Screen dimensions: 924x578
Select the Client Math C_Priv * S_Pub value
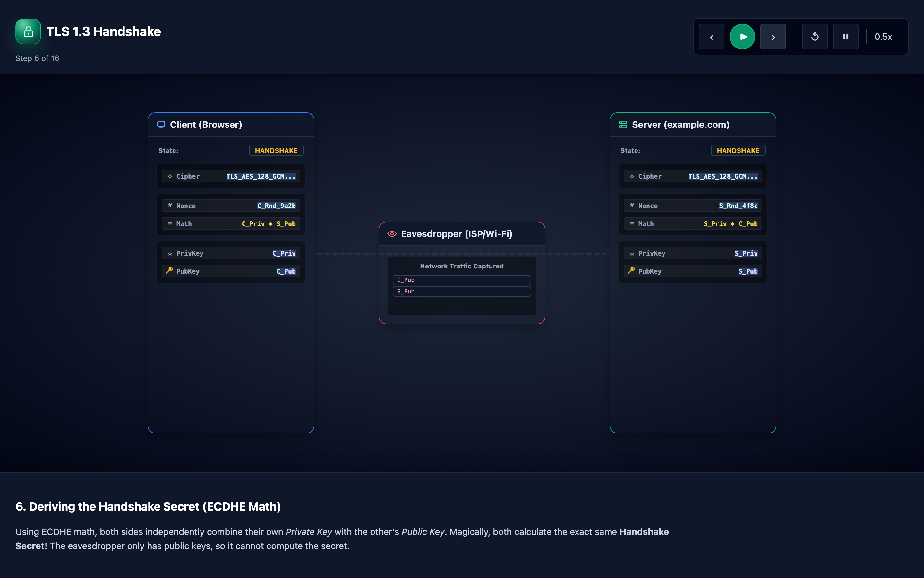point(269,223)
